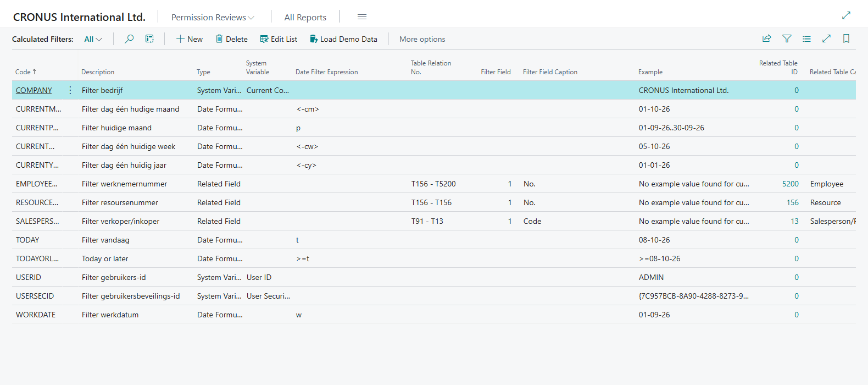Open More options

click(422, 39)
